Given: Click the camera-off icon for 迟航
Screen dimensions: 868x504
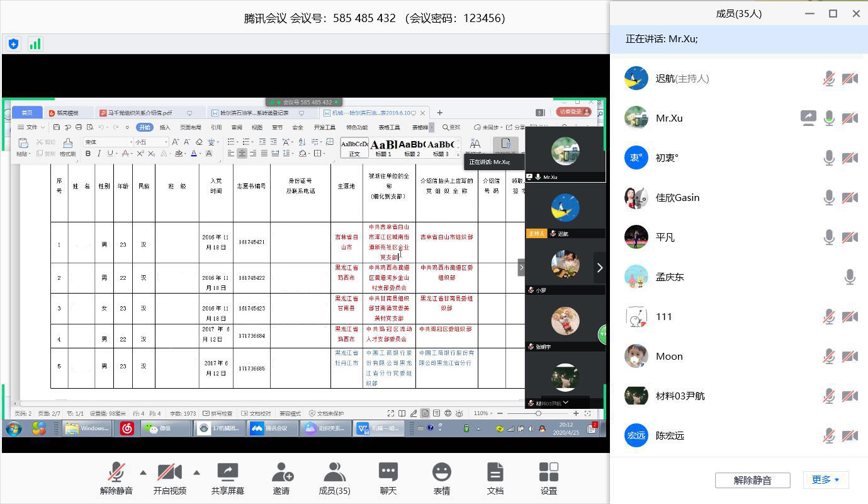Looking at the screenshot, I should (x=850, y=78).
